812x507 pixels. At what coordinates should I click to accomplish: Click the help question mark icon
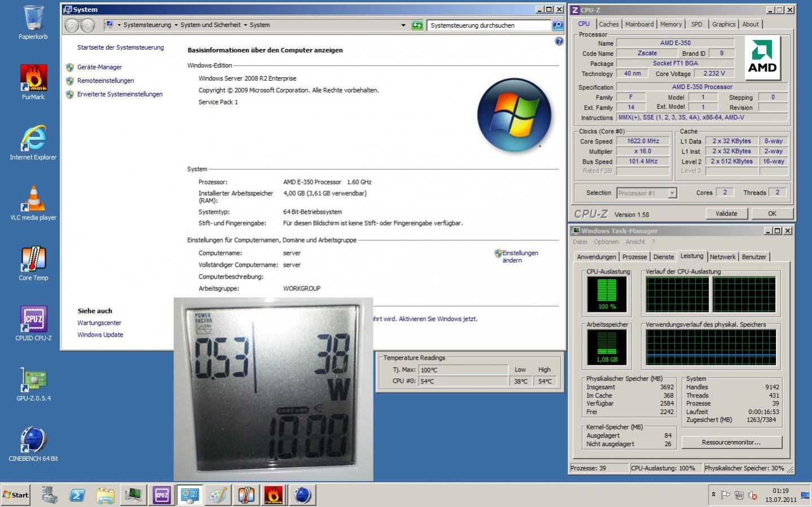click(x=559, y=41)
